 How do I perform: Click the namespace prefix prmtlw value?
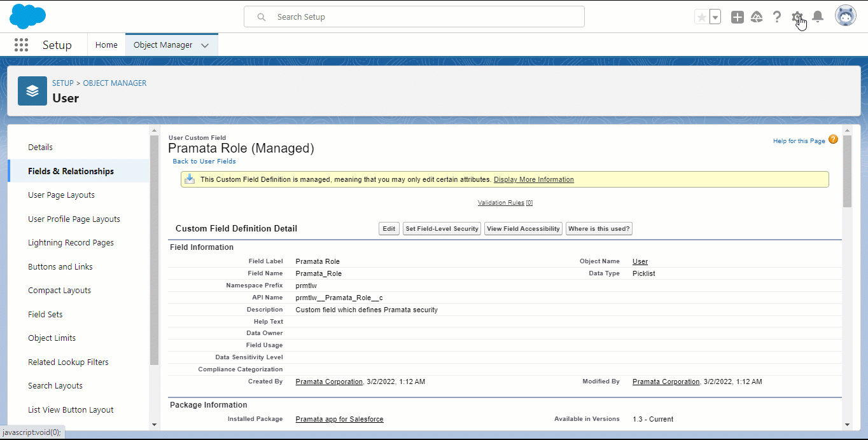pyautogui.click(x=306, y=285)
